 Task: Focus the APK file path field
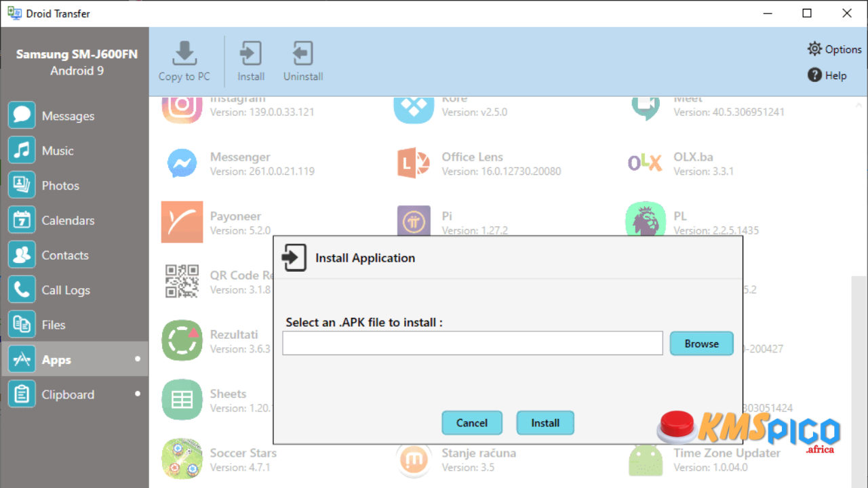point(473,343)
